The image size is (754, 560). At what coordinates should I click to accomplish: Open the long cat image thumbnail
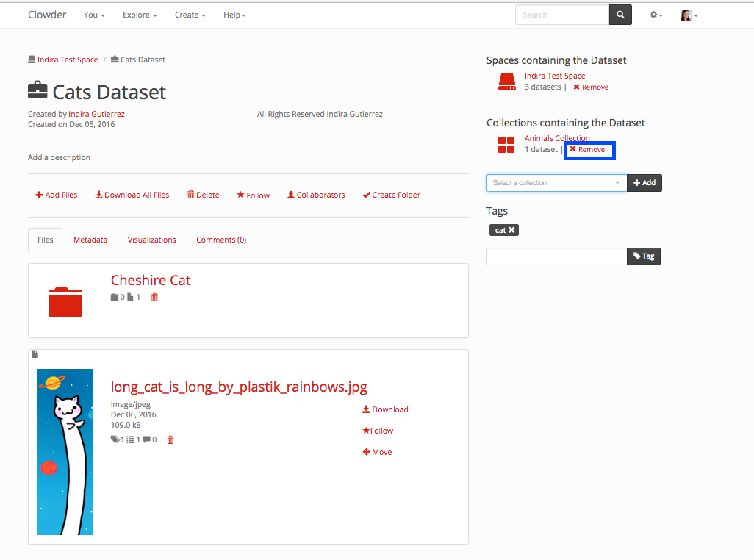65,451
